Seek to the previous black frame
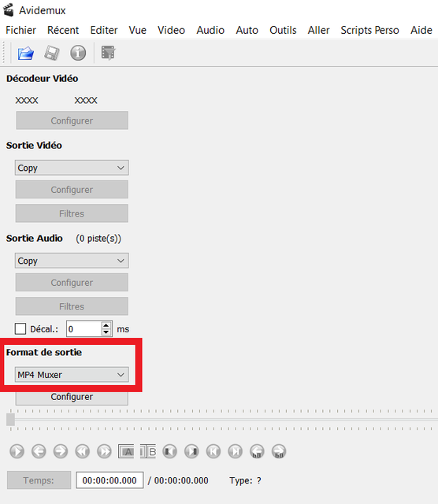Viewport: 438px width, 504px height. (170, 451)
